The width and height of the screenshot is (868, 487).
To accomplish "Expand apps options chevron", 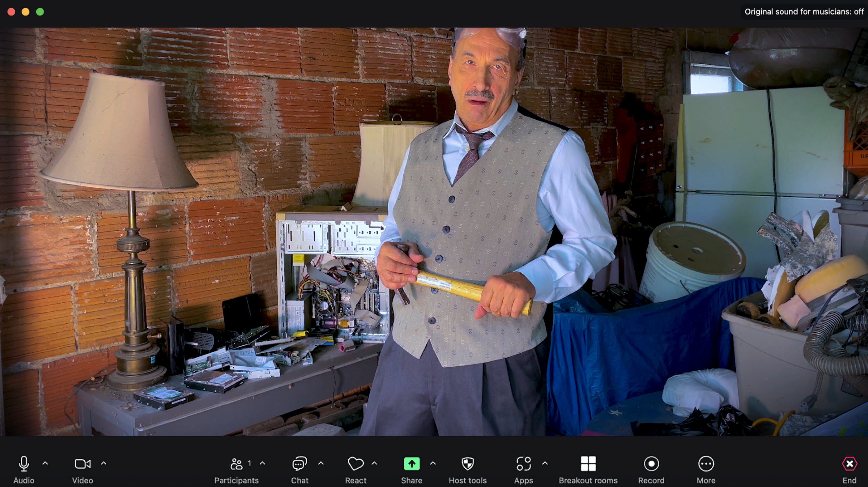I will (545, 463).
